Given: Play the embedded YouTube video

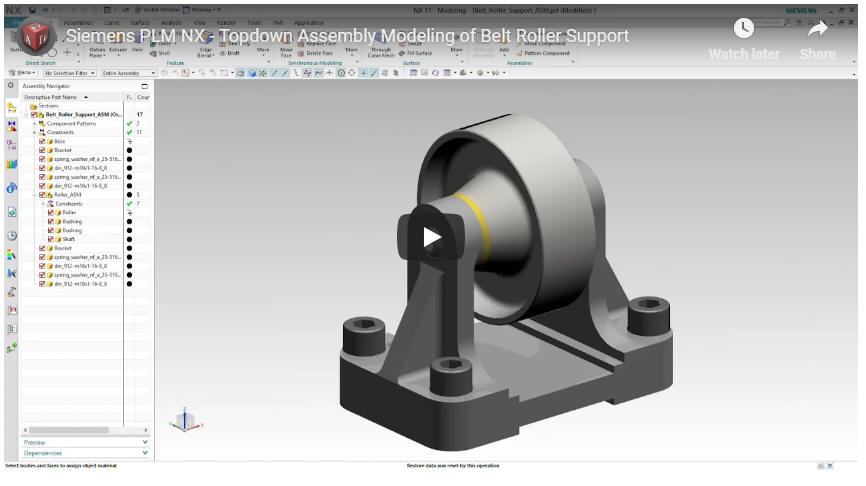Looking at the screenshot, I should tap(432, 237).
